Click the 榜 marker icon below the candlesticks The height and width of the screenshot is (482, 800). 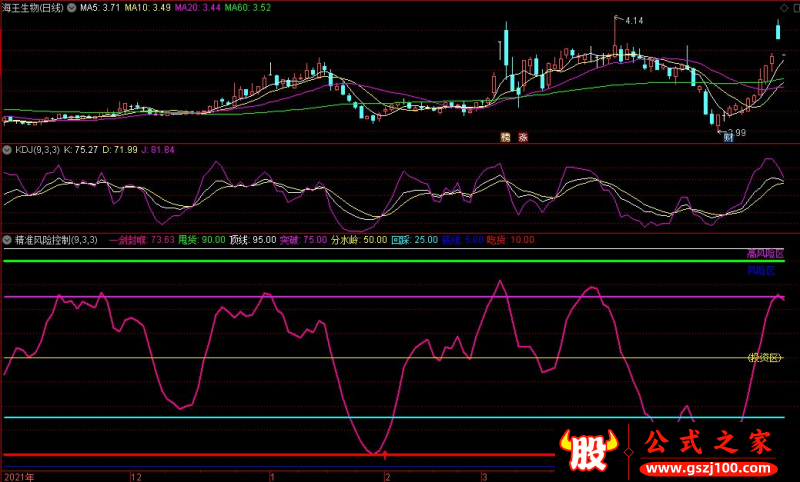[x=505, y=137]
